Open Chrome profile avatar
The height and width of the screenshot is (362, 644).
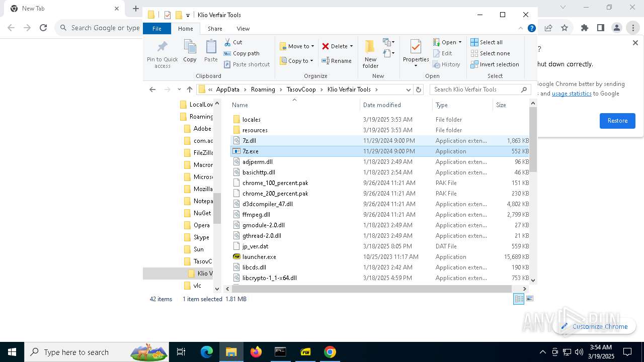617,28
